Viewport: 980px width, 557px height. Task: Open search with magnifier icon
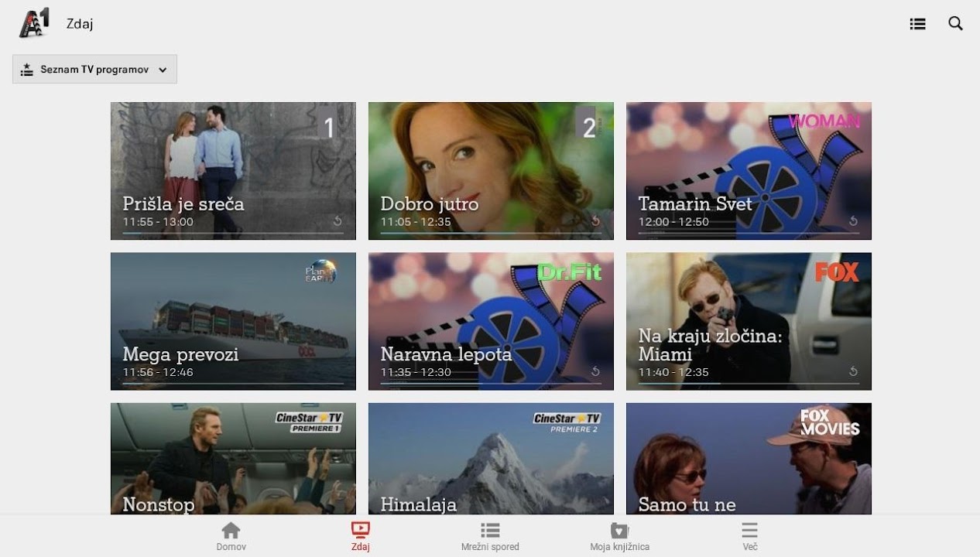[x=955, y=24]
